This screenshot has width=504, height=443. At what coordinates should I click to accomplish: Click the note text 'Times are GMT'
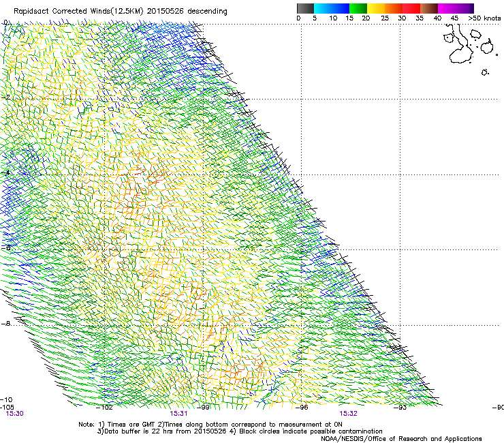tap(131, 425)
